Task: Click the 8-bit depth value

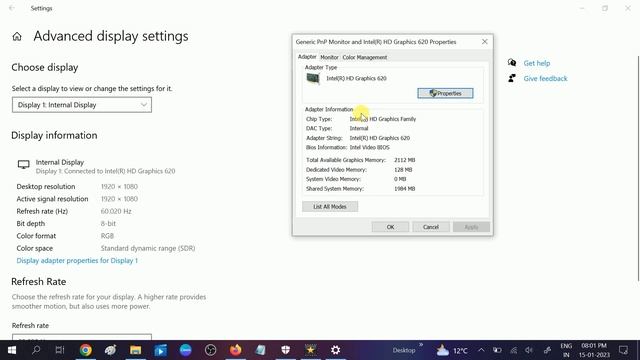Action: pos(108,223)
